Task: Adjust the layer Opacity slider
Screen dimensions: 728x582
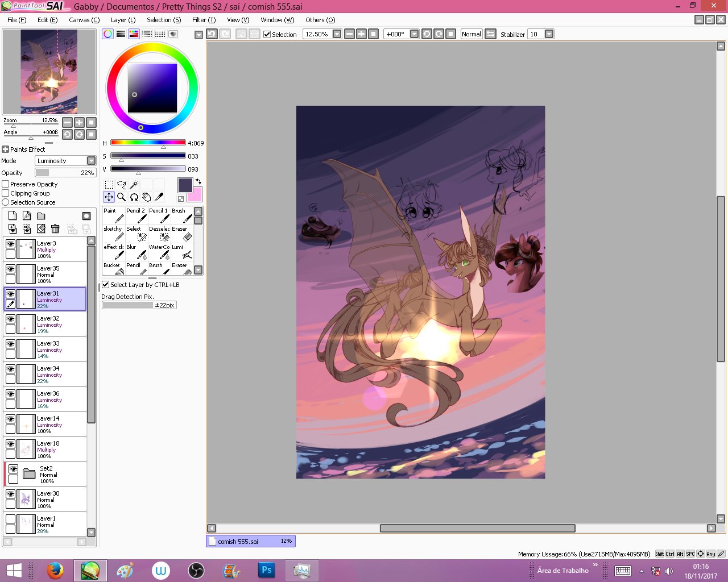Action: click(65, 173)
